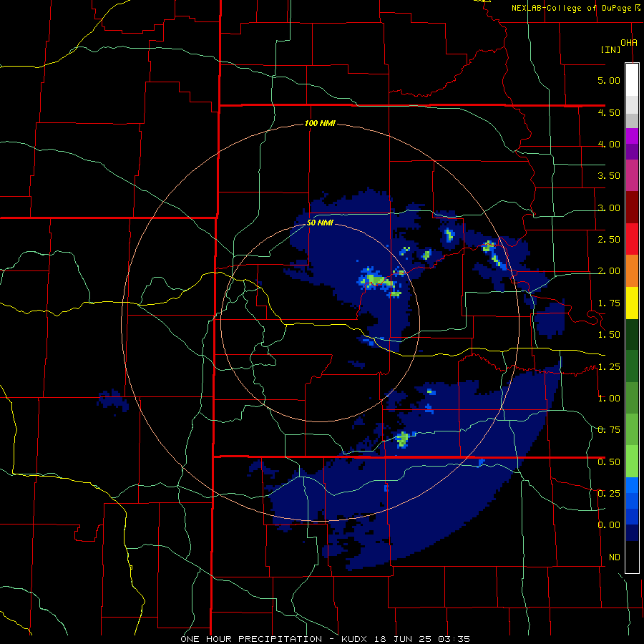Click the maroon legend swatch near 3.00

tap(632, 208)
